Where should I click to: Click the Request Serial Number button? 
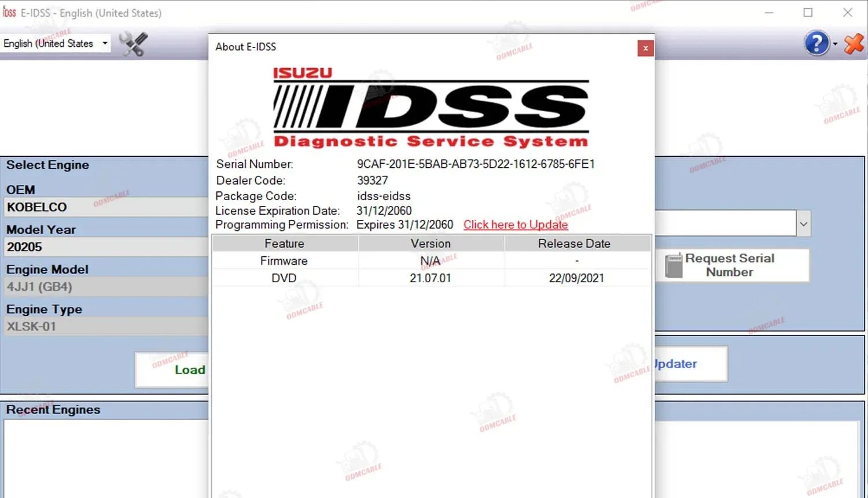coord(732,265)
